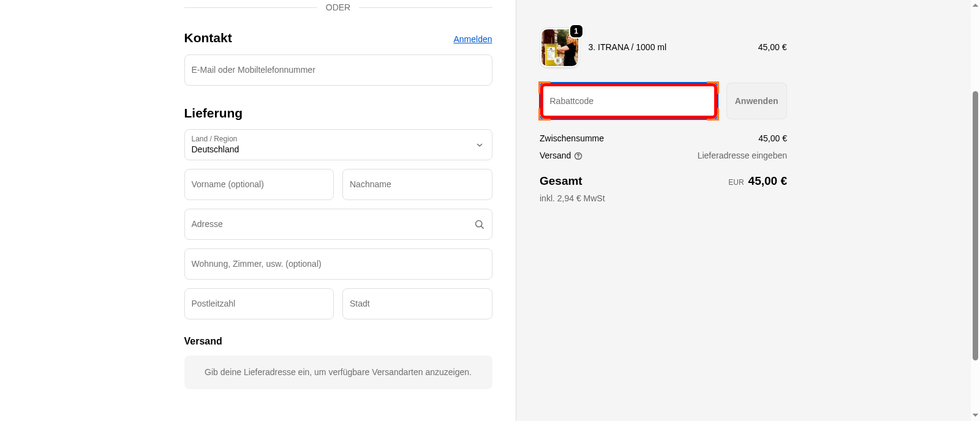Focus the Rabattcode input field
The width and height of the screenshot is (980, 421).
pos(628,101)
